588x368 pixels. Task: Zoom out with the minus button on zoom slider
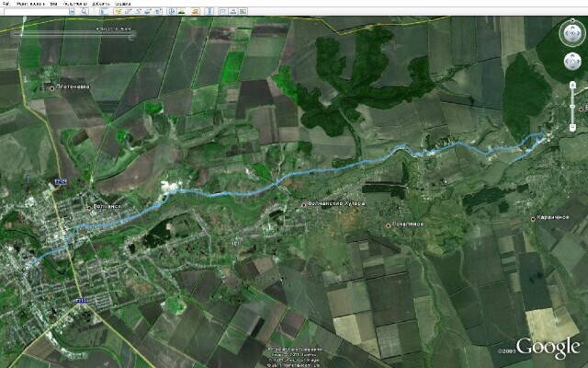(572, 128)
